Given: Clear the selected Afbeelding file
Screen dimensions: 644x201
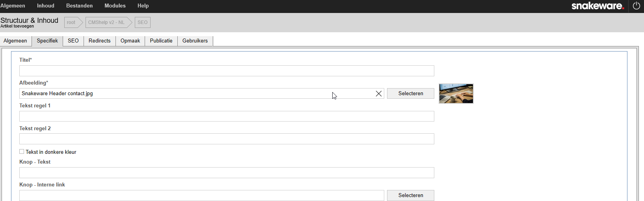Looking at the screenshot, I should coord(379,94).
